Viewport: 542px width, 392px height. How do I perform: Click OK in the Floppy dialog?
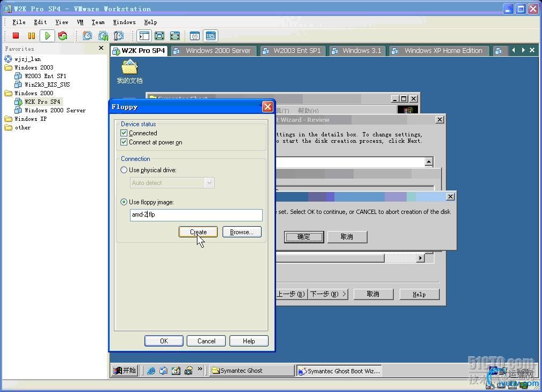[164, 341]
